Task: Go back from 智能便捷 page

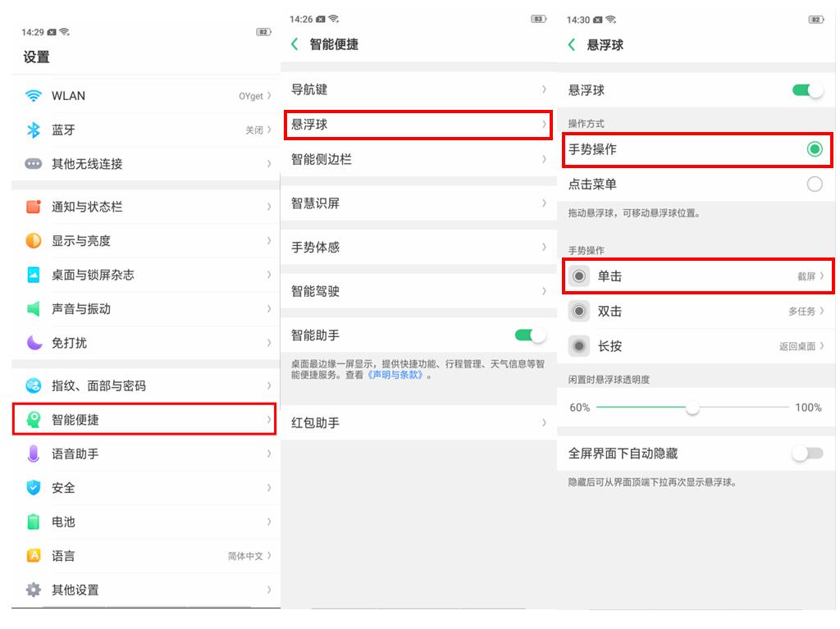Action: click(295, 44)
